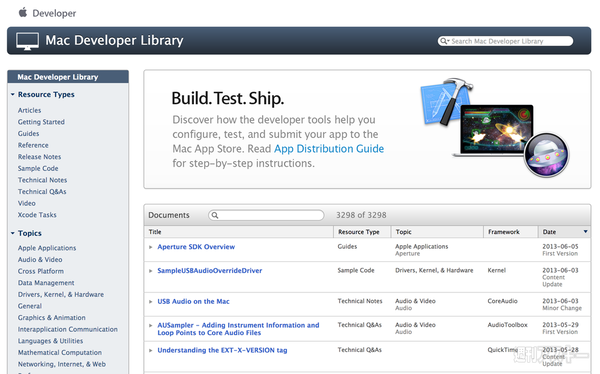
Task: Select Sample Code in sidebar
Action: (x=38, y=168)
